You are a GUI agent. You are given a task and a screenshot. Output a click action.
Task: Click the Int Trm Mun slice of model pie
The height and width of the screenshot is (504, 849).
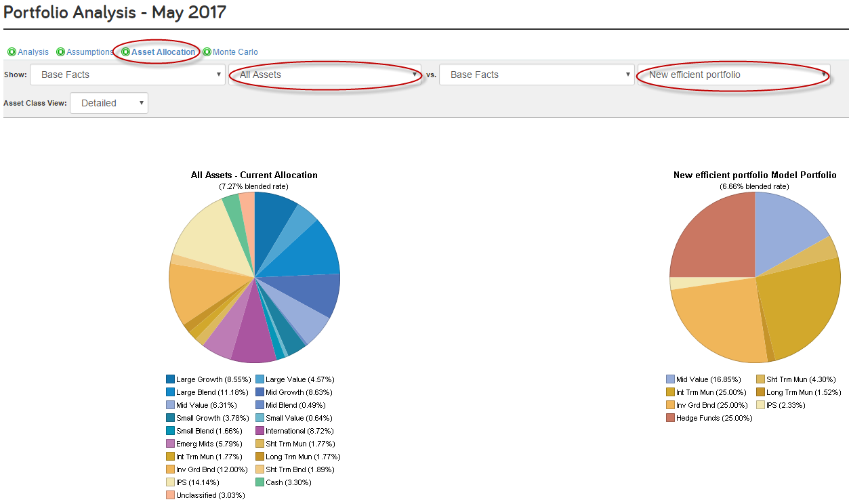[x=803, y=305]
